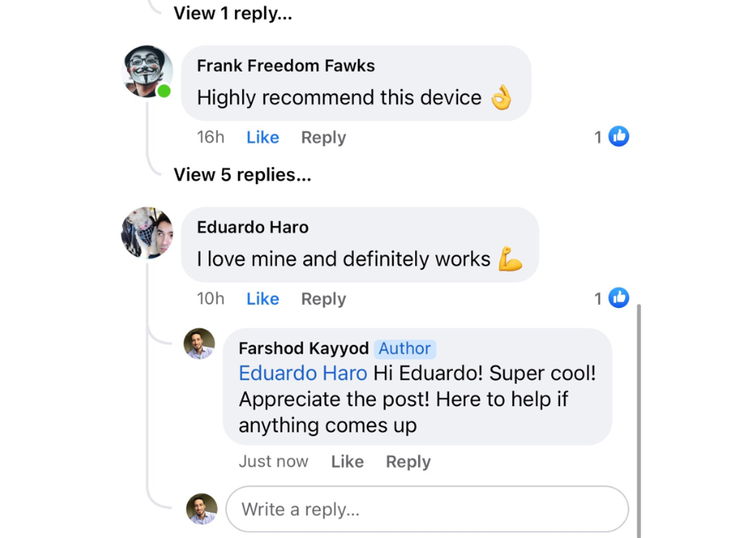
Task: Open Frank Freedom Fawks name link
Action: click(x=286, y=66)
